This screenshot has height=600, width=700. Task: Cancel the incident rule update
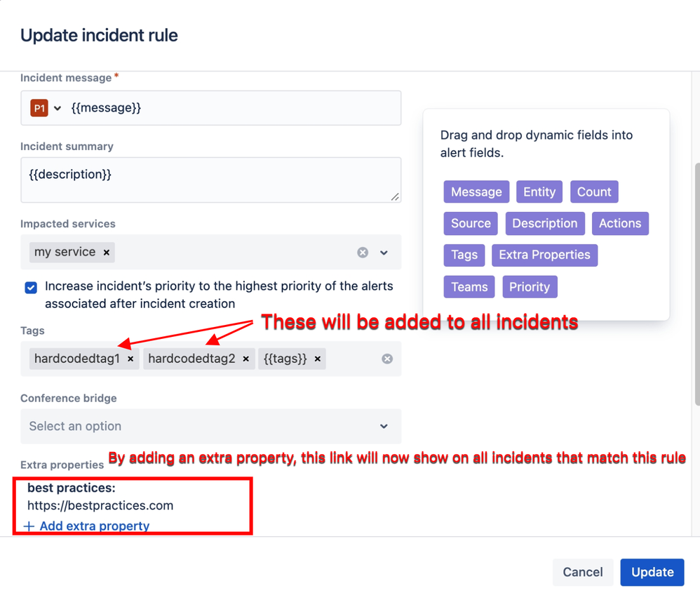[583, 572]
